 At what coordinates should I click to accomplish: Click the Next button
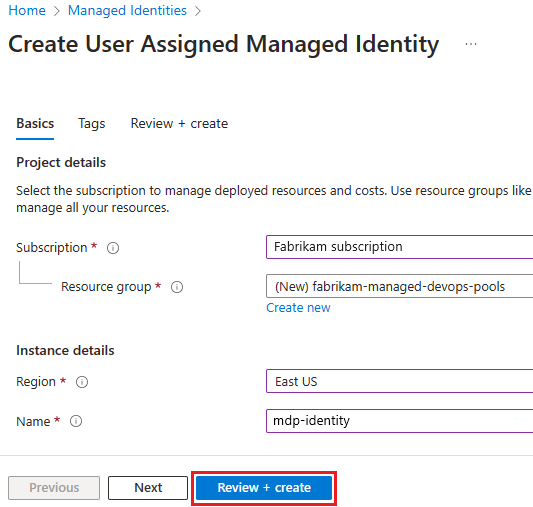(x=148, y=488)
